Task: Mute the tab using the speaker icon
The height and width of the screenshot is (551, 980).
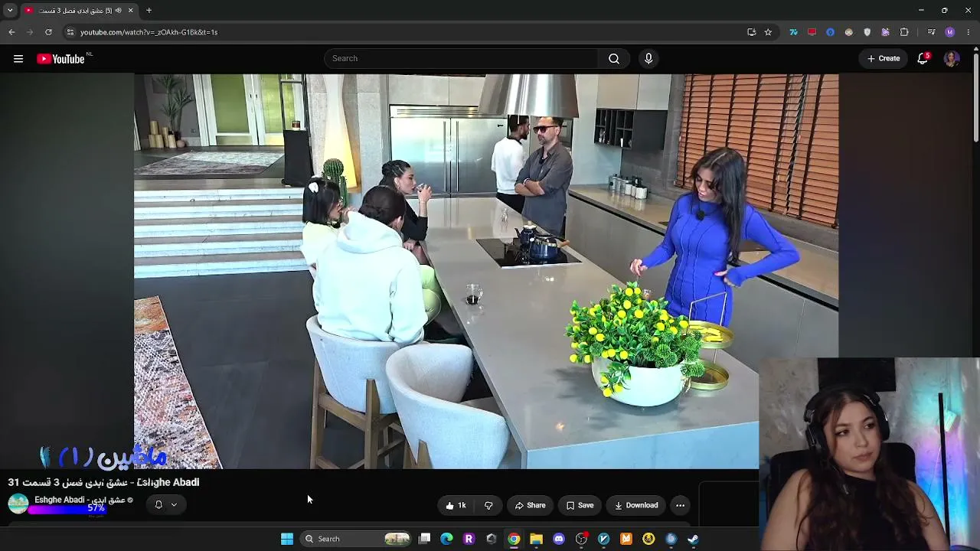Action: (x=118, y=11)
